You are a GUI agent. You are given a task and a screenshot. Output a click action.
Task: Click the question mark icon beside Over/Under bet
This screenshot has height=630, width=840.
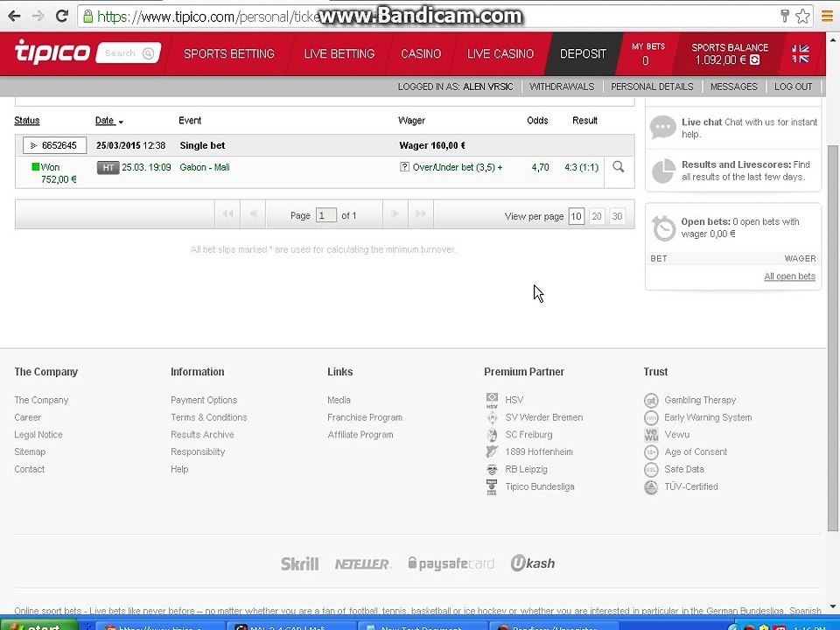404,167
